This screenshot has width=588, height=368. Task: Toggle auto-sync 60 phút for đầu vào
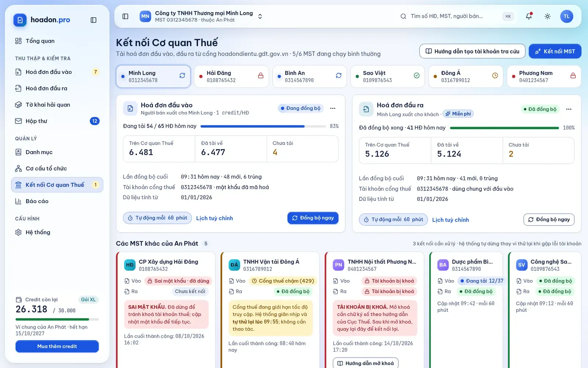tap(157, 218)
